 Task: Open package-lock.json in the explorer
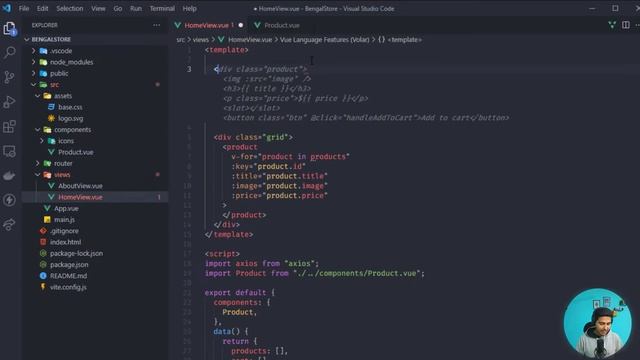76,253
